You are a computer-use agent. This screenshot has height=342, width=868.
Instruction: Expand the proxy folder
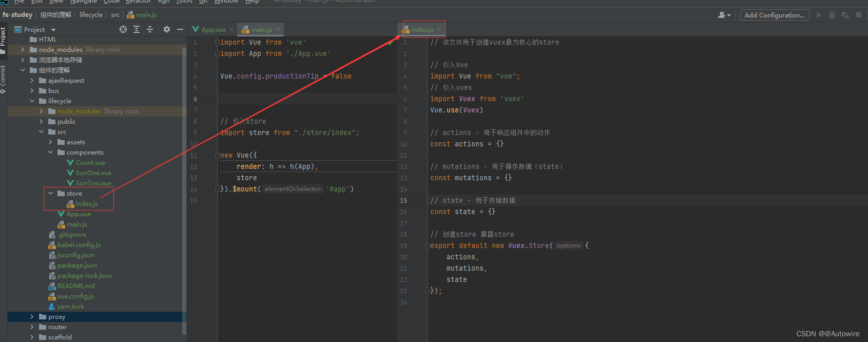[32, 317]
